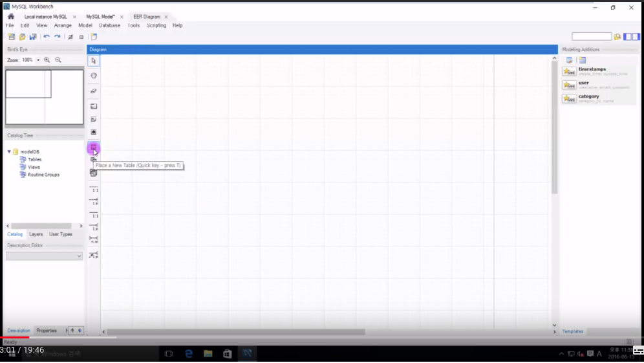Image resolution: width=644 pixels, height=363 pixels.
Task: Click the category template
Action: tap(598, 98)
